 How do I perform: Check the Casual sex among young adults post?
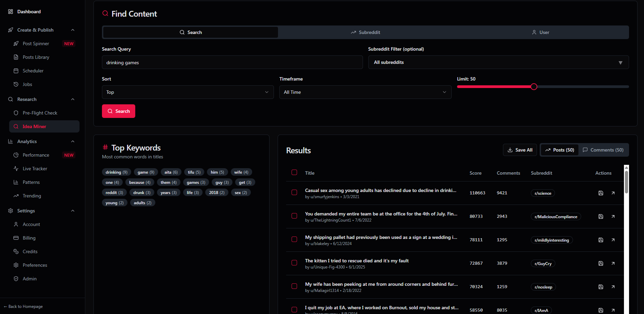[x=294, y=192]
